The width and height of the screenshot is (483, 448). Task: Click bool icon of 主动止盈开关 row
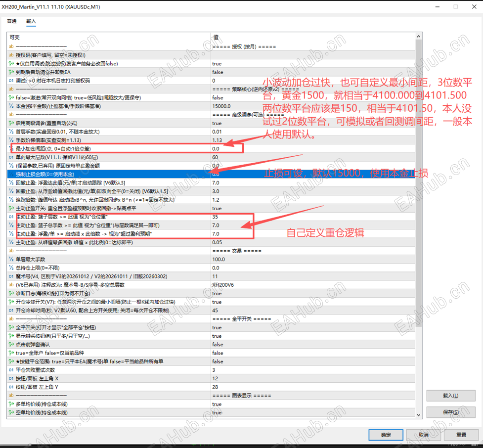point(11,208)
